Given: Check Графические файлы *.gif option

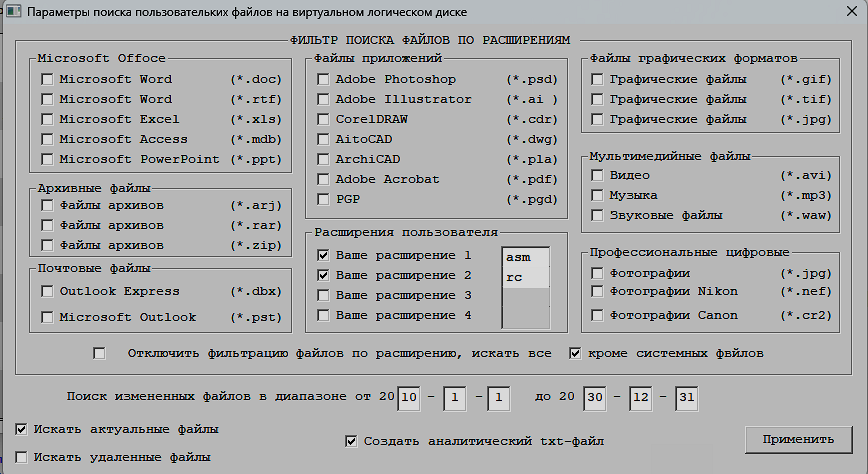Looking at the screenshot, I should pyautogui.click(x=597, y=79).
